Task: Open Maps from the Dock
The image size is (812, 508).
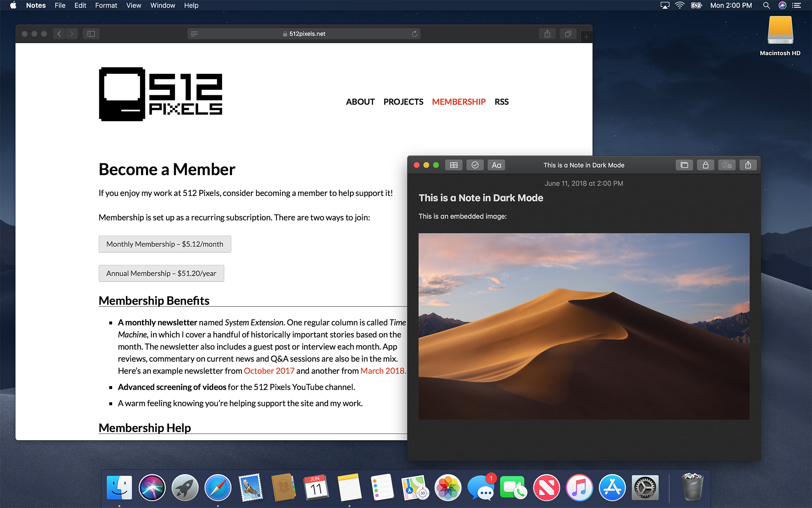Action: [415, 487]
